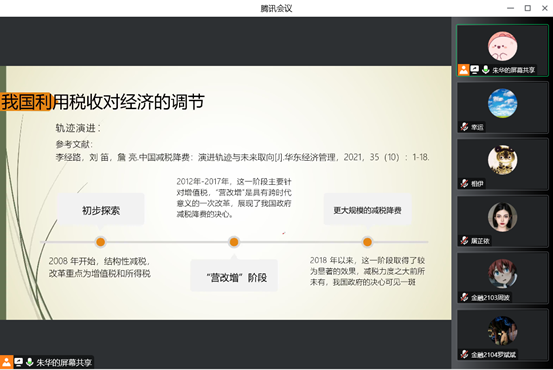The image size is (553, 370).
Task: Click the name label under the tiger avatar
Action: [x=477, y=184]
